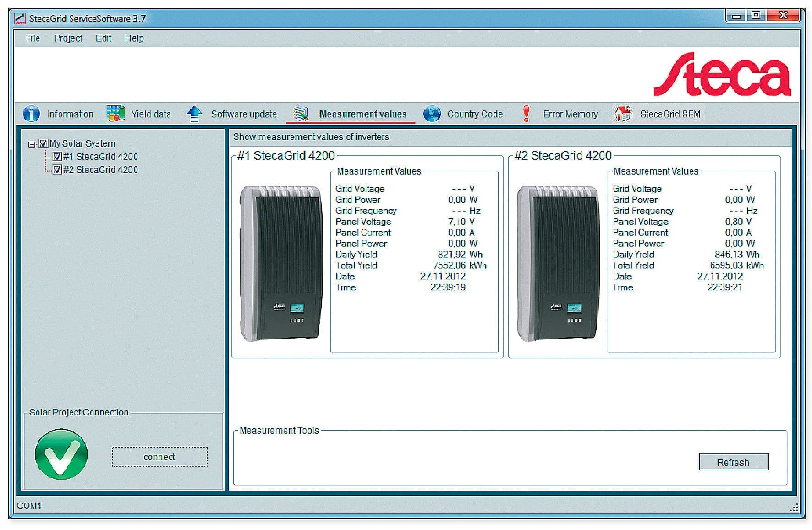Click the Refresh button
812x530 pixels.
(733, 462)
